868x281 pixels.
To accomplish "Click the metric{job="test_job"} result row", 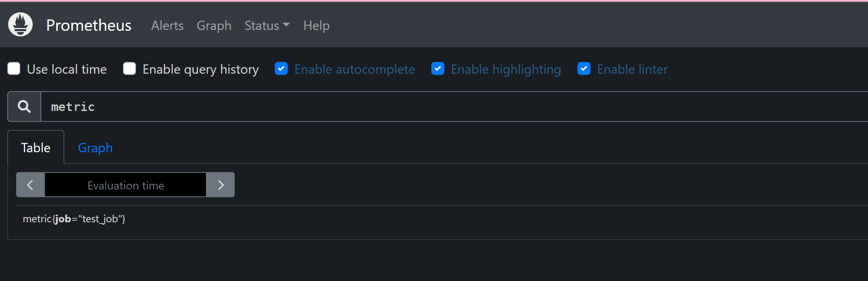I will 74,219.
